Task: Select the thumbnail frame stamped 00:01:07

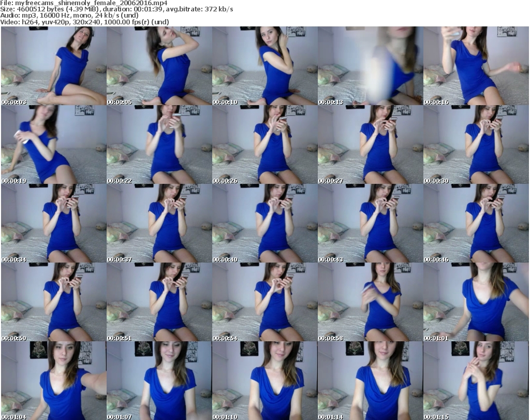Action: [x=159, y=381]
